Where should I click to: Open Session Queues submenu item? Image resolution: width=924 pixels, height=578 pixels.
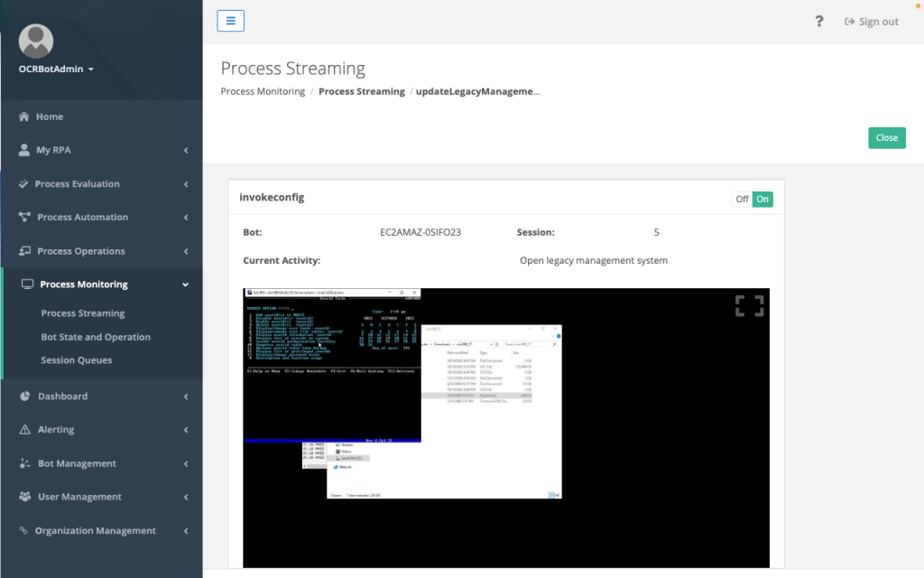pyautogui.click(x=76, y=359)
